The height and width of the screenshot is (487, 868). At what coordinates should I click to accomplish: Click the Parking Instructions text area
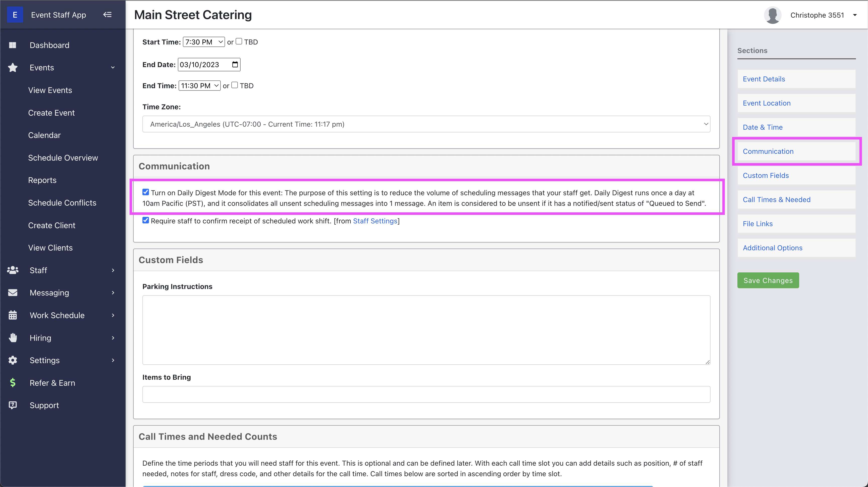click(x=426, y=330)
